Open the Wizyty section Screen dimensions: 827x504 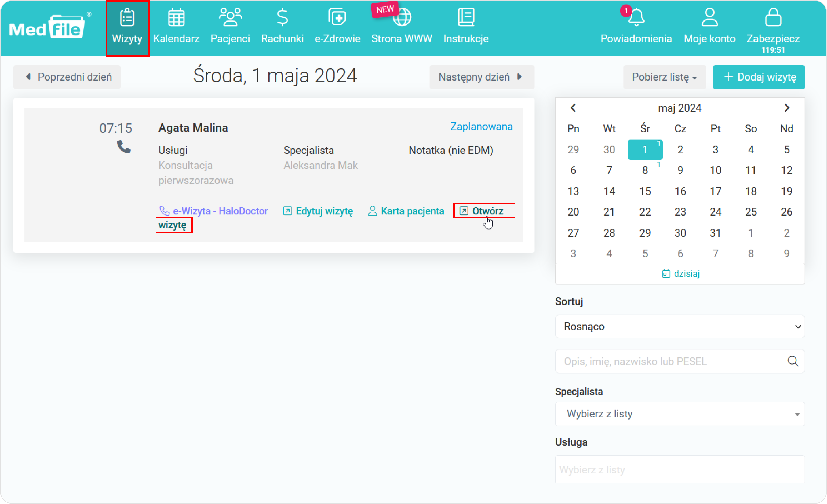point(127,28)
